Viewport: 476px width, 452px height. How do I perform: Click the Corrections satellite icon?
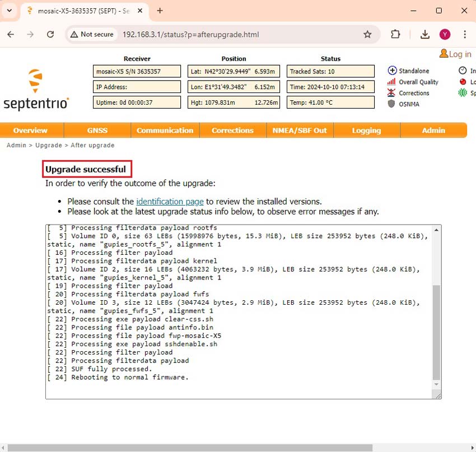point(391,93)
